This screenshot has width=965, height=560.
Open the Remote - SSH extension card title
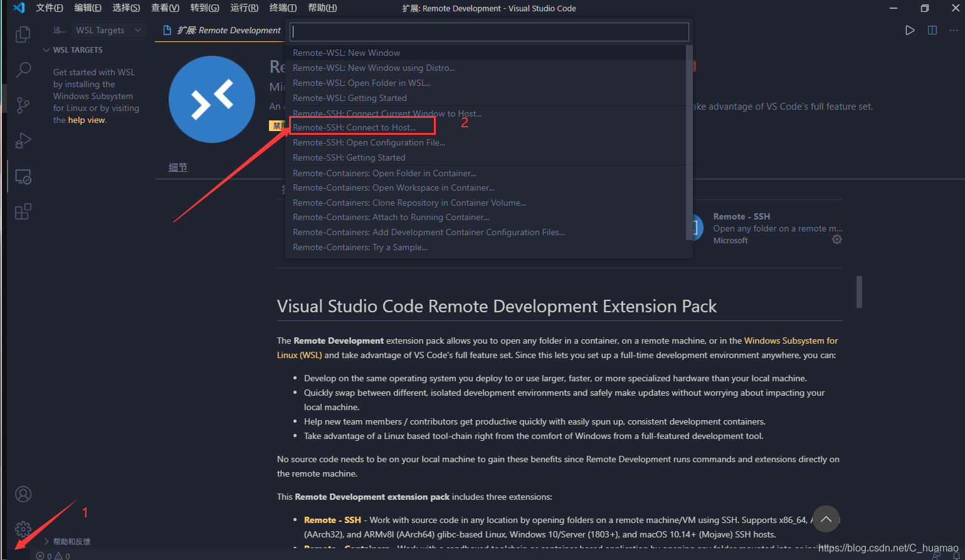742,216
